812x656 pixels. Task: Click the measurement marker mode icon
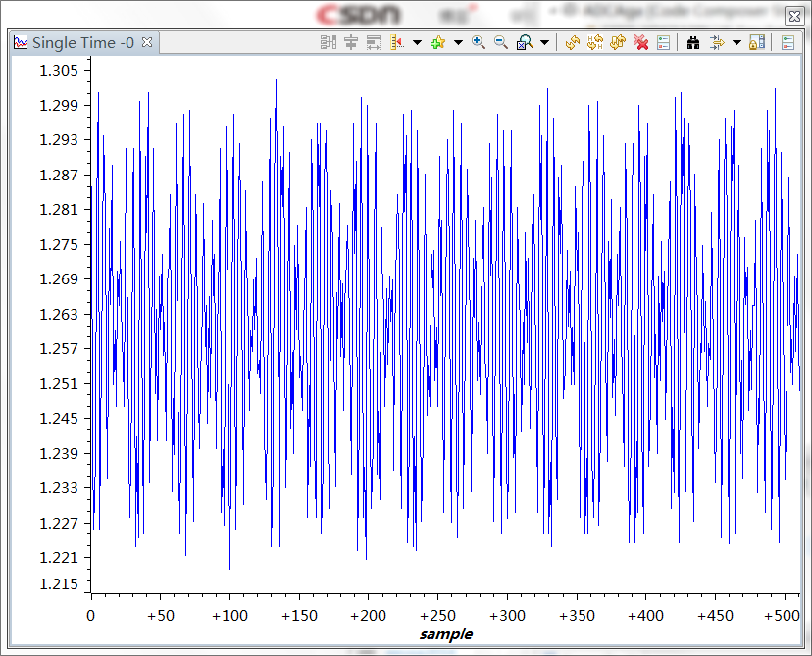pos(397,42)
